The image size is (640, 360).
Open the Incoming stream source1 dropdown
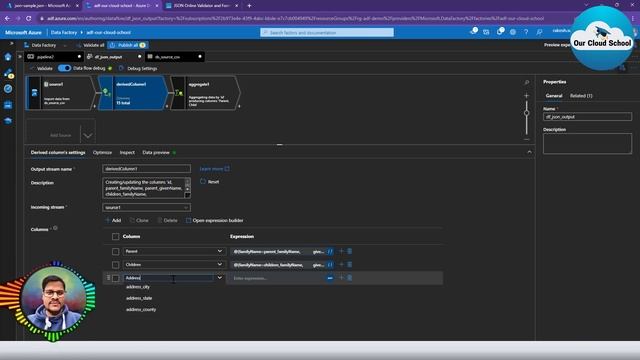pos(147,207)
